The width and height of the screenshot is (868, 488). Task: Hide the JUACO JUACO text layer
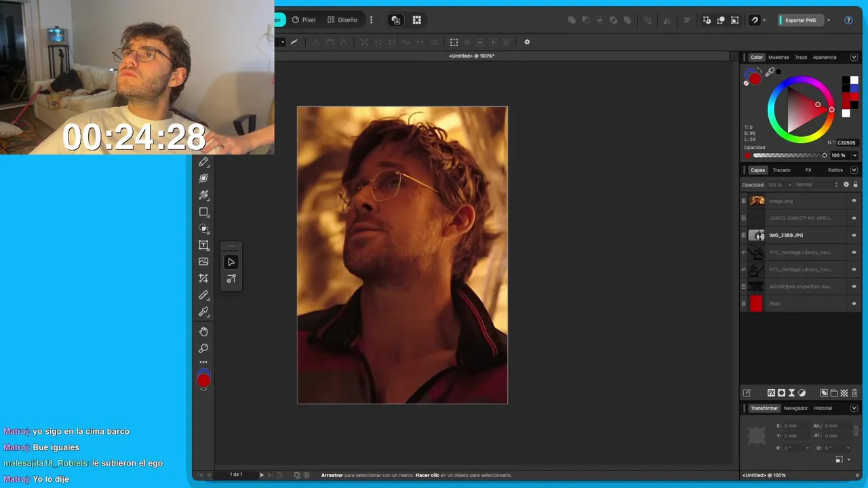coord(854,218)
